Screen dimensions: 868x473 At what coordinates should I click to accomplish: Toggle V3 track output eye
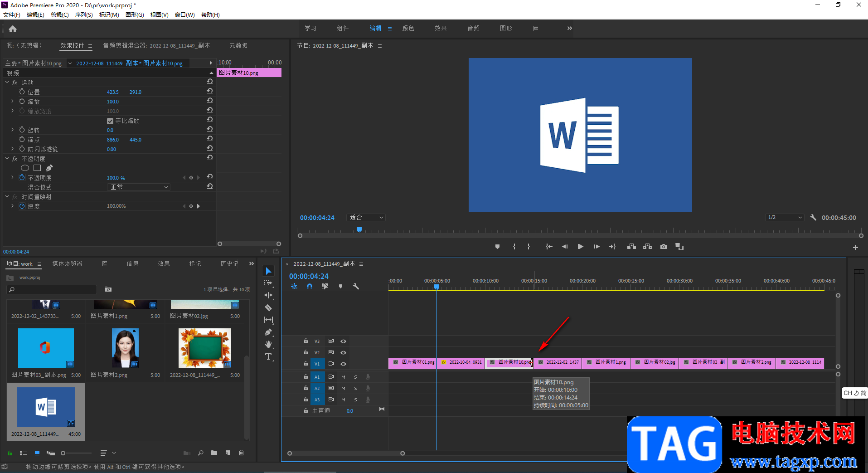(344, 341)
